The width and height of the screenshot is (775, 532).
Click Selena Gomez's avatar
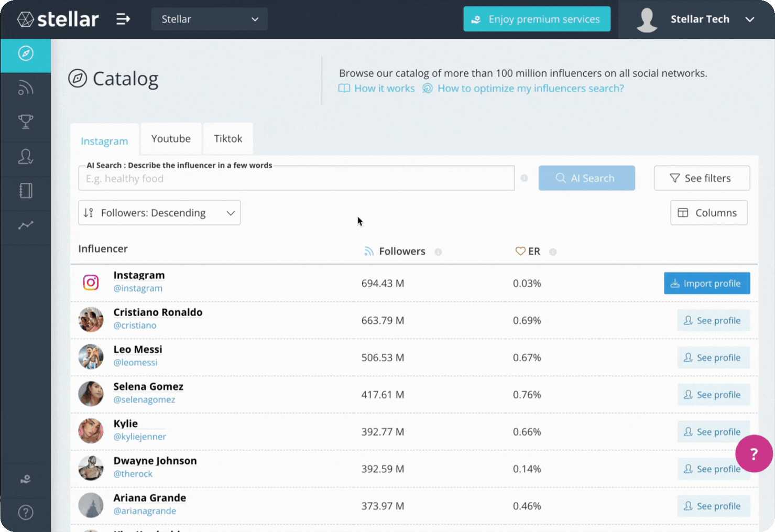(91, 394)
